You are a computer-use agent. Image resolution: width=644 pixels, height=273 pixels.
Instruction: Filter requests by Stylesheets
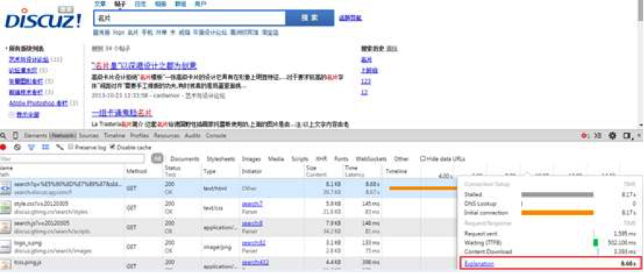220,159
